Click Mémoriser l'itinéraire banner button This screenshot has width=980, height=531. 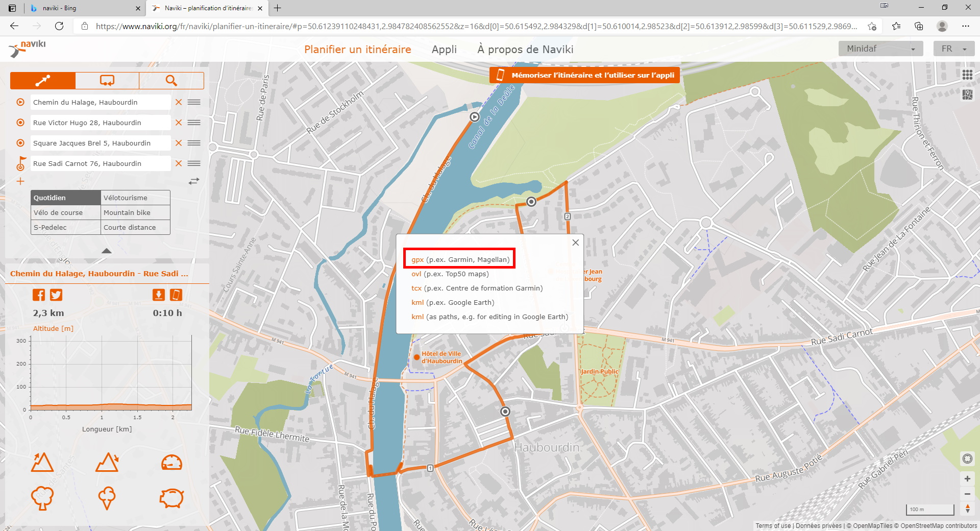point(584,75)
